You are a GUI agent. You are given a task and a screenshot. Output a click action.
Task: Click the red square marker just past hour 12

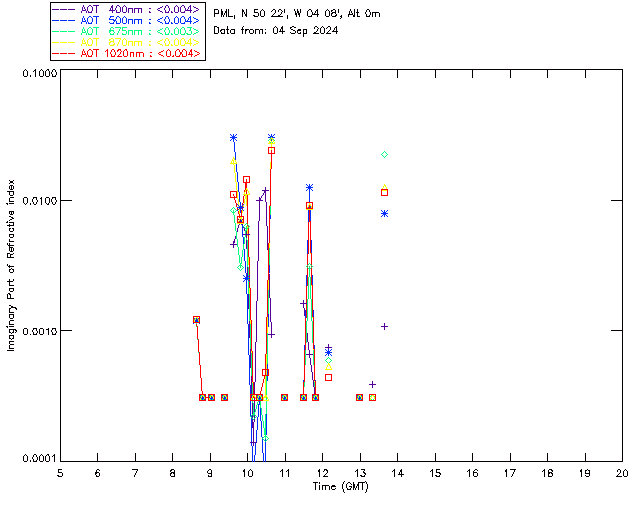(x=329, y=378)
